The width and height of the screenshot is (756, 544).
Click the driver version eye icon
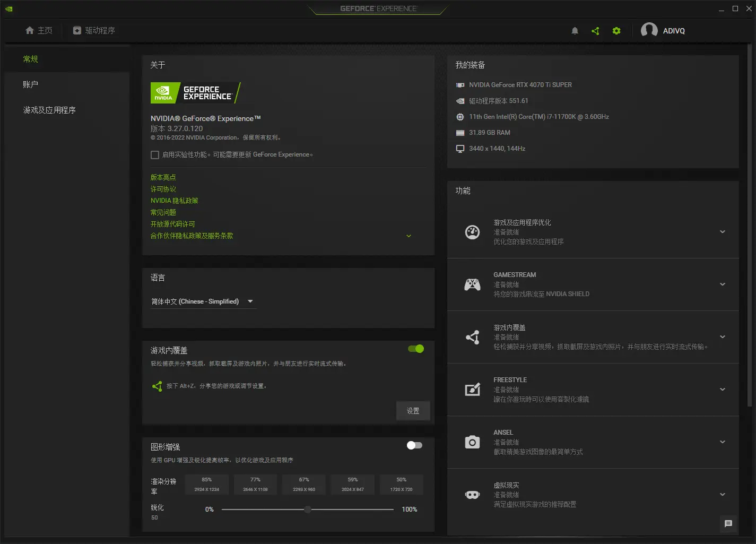pos(460,101)
